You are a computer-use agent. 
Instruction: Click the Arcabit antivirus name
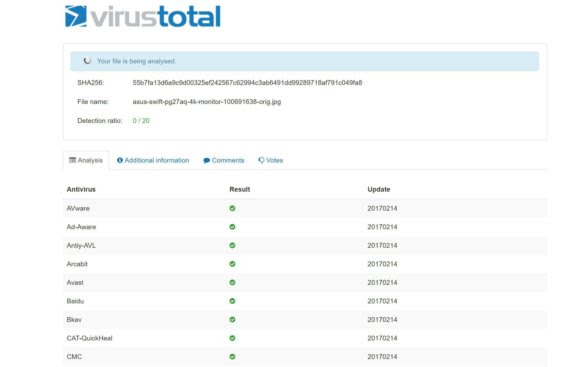coord(77,264)
